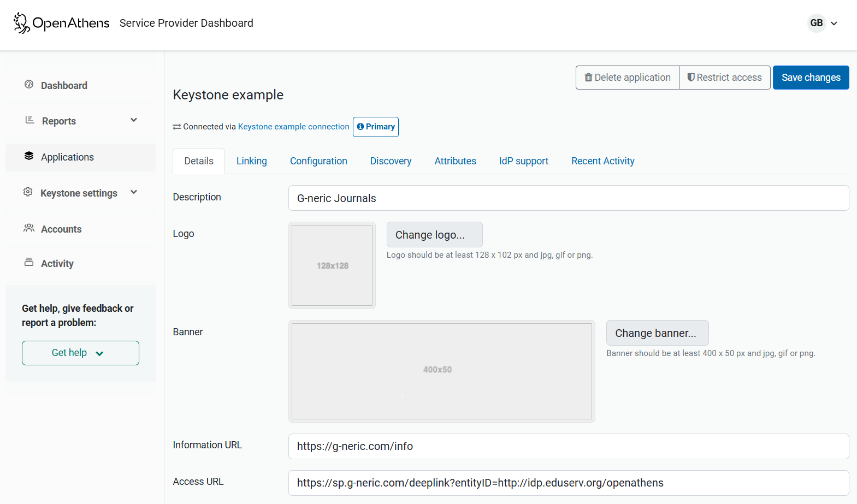Viewport: 857px width, 504px height.
Task: Click the logo size requirement hint text
Action: 490,255
